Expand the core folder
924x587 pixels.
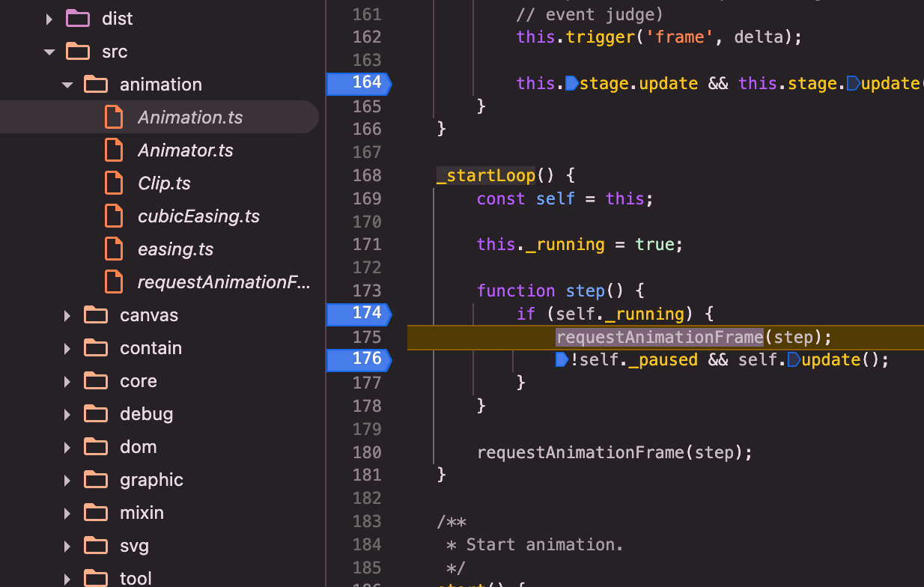[67, 381]
